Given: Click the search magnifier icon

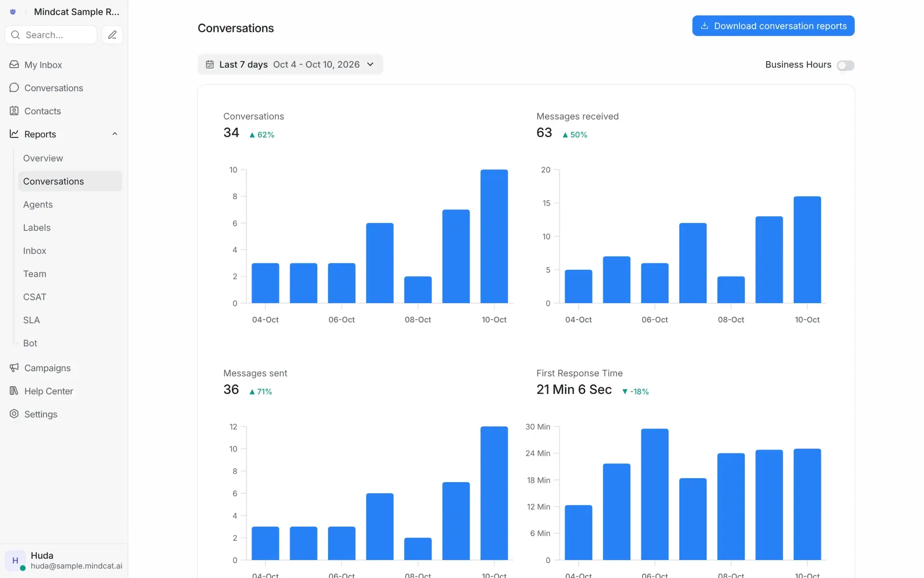Looking at the screenshot, I should [x=15, y=35].
